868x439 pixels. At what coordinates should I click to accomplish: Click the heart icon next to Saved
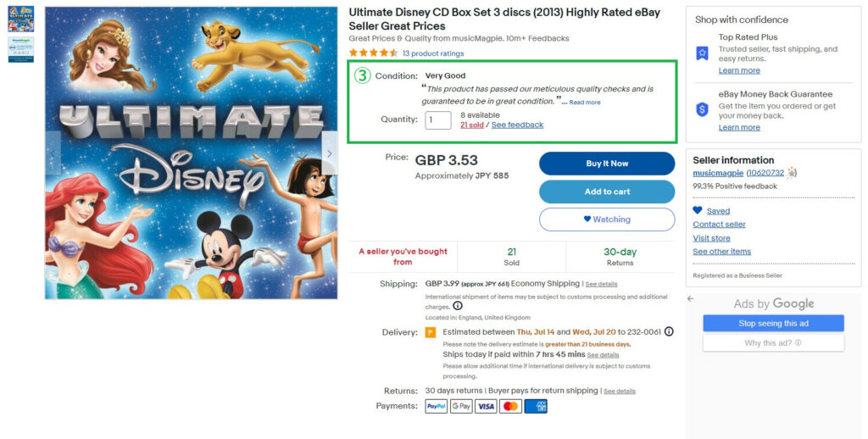[698, 210]
